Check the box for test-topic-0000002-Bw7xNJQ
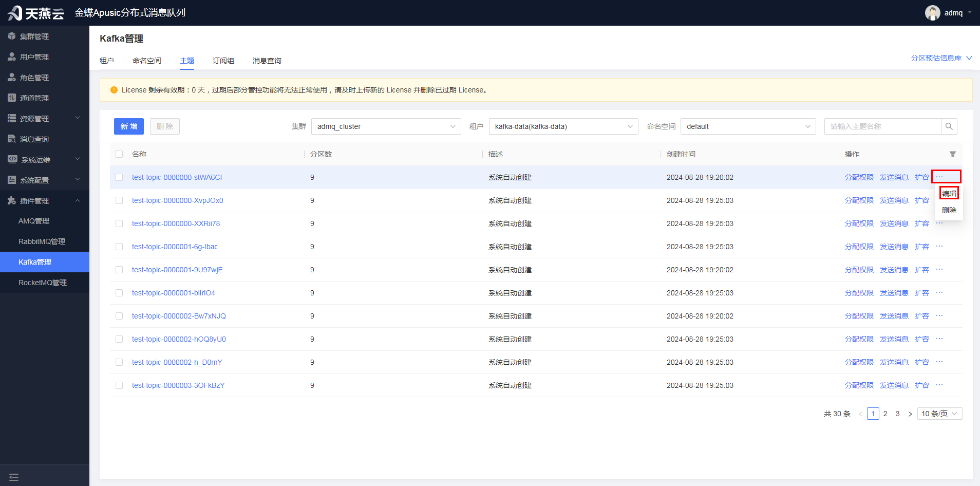 pos(119,316)
